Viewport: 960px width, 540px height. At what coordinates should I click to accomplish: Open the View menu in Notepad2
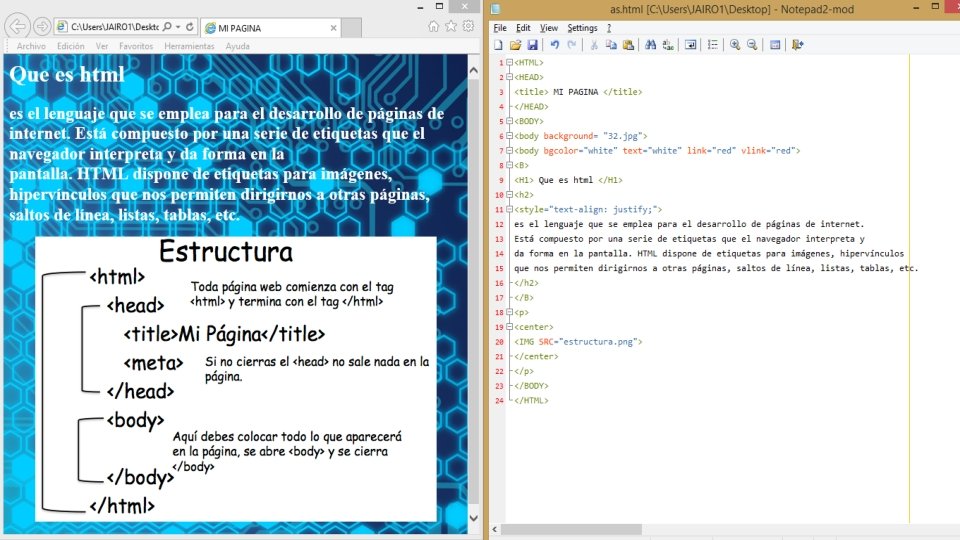point(549,28)
